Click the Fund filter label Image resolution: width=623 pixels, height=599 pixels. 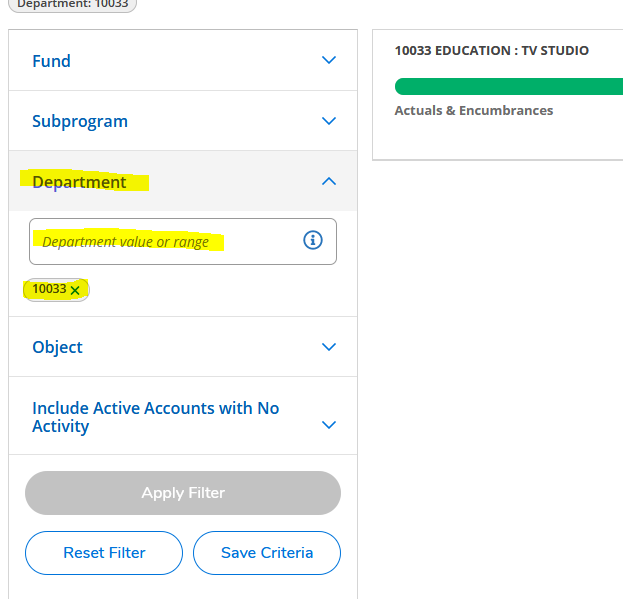click(52, 61)
